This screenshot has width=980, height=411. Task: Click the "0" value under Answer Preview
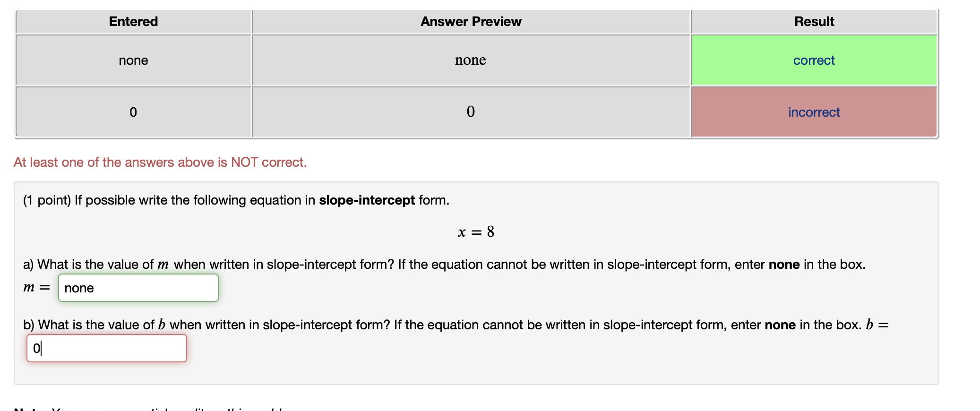pyautogui.click(x=471, y=111)
